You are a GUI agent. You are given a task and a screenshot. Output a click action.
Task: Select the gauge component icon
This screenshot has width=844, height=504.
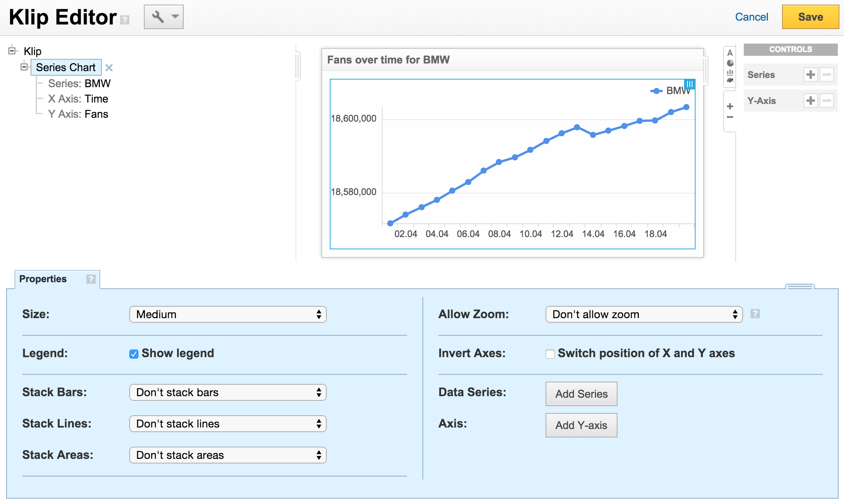coord(730,80)
